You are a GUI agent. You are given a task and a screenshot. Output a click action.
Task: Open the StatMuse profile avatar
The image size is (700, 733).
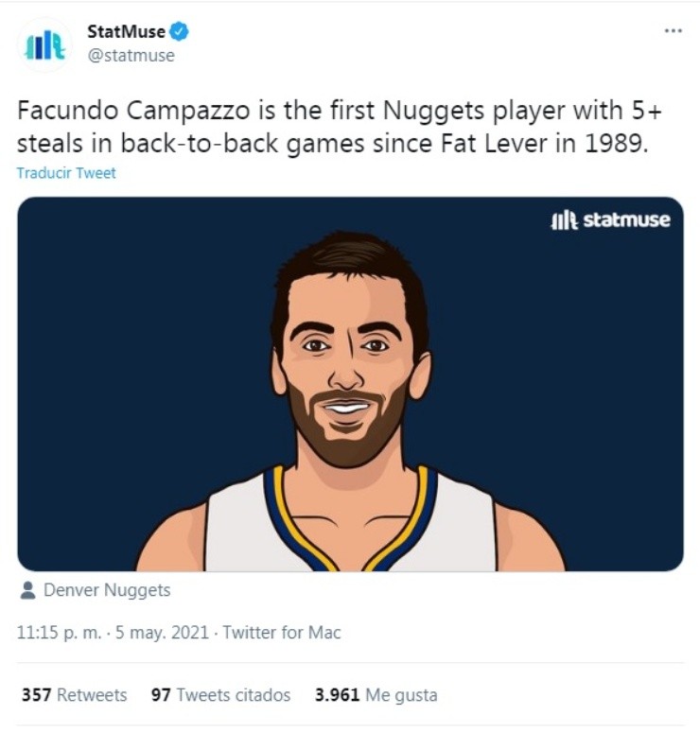(44, 44)
